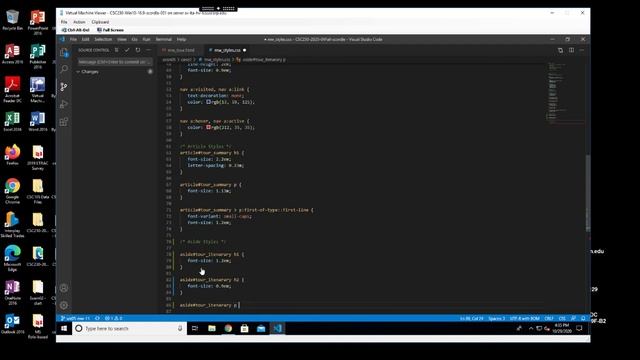Click the Ctrl-Alt-Del button
Screen dimensions: 640x360
[x=76, y=30]
